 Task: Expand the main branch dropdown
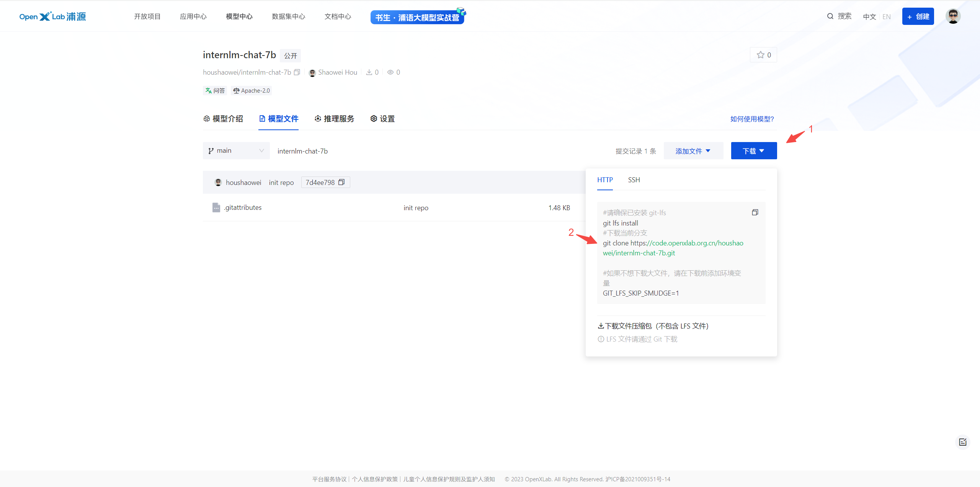pyautogui.click(x=236, y=151)
